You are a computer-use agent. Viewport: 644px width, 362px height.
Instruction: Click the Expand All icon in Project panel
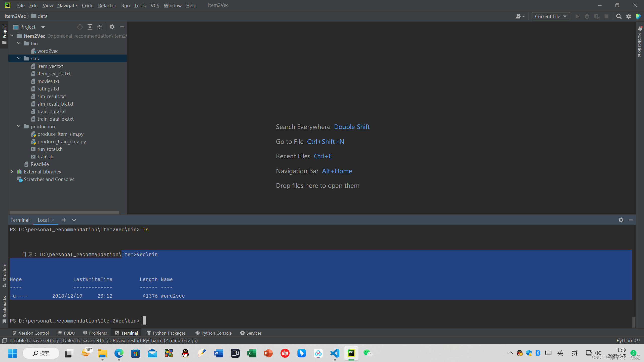point(90,27)
